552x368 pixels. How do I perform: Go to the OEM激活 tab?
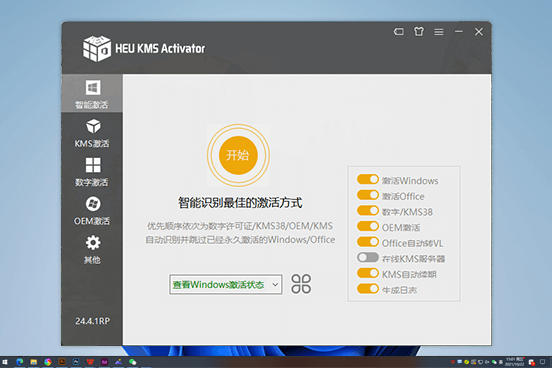[x=92, y=211]
